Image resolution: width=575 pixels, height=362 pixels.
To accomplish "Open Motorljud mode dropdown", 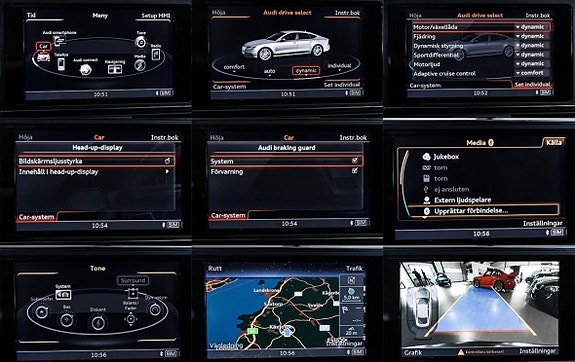I will 532,63.
